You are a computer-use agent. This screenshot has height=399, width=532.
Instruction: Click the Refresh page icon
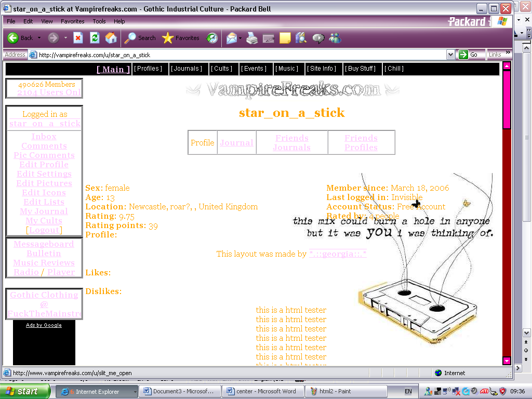point(95,38)
